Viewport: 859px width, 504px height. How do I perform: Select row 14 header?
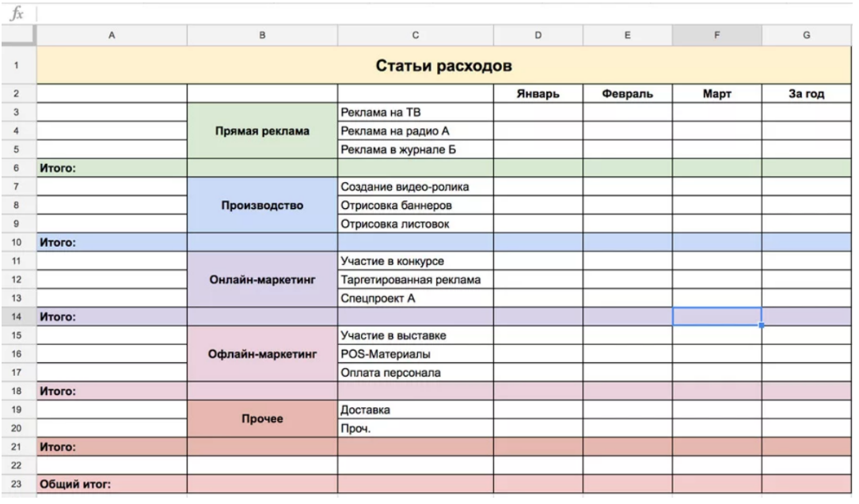(x=17, y=316)
